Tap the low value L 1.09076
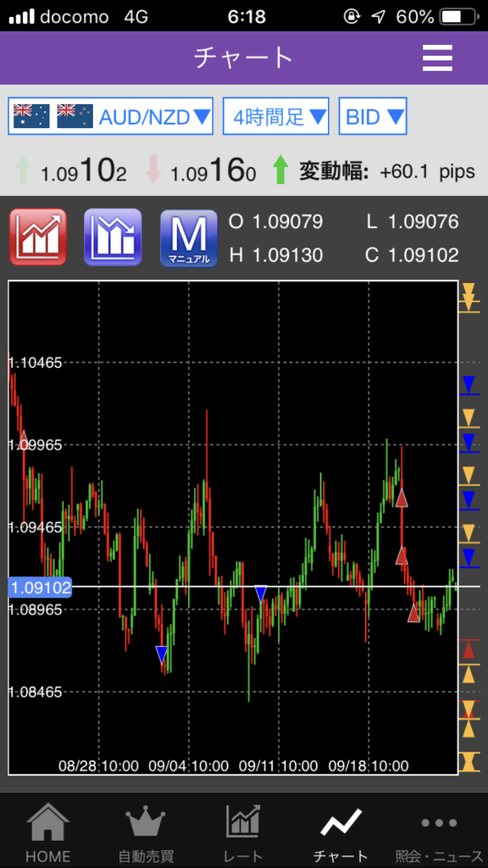Image resolution: width=488 pixels, height=868 pixels. [x=413, y=222]
